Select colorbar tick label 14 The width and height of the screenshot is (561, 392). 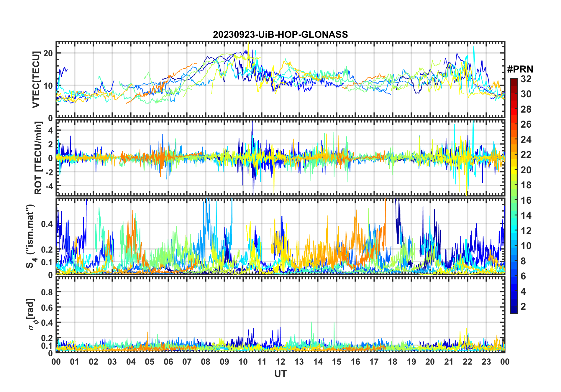click(526, 215)
